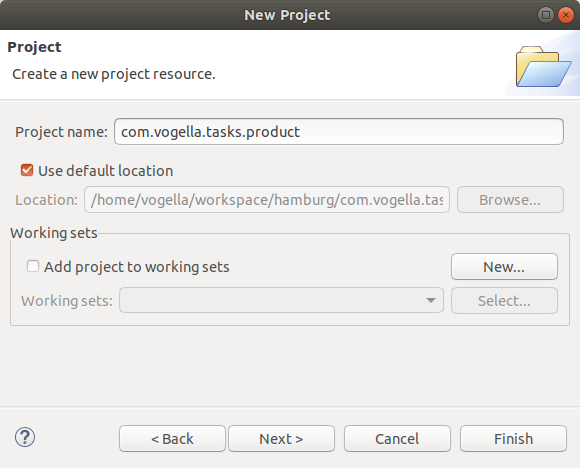580x468 pixels.
Task: Click the folder icon in the wizard banner
Action: 543,67
